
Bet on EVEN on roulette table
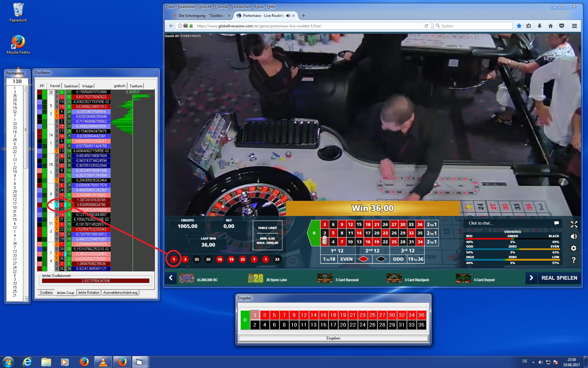coord(346,259)
